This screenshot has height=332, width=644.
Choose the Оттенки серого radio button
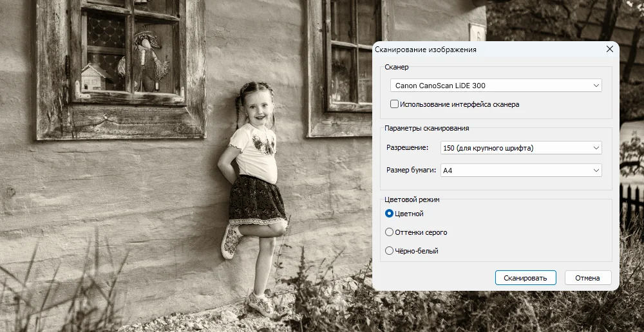click(389, 232)
